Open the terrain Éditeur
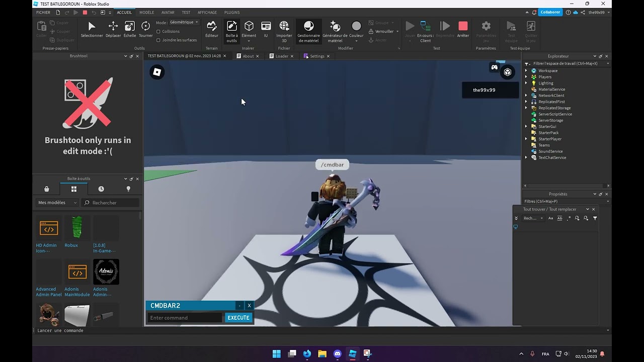Image resolution: width=644 pixels, height=362 pixels. point(212,29)
